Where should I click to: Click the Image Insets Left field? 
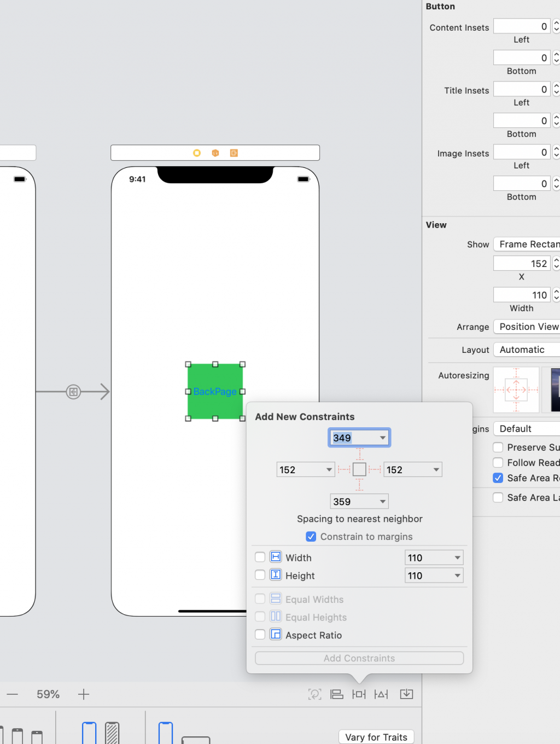522,152
